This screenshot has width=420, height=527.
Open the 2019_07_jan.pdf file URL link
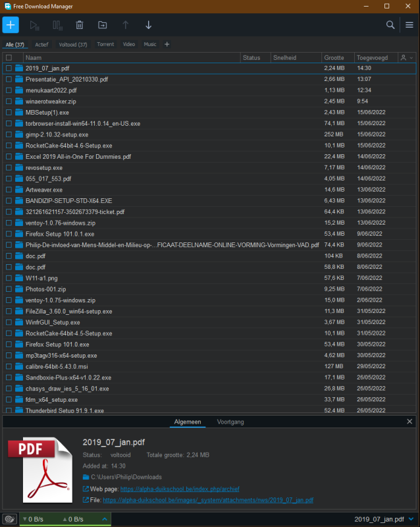(x=208, y=500)
